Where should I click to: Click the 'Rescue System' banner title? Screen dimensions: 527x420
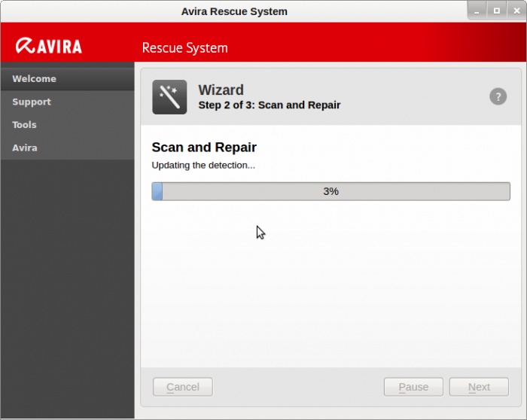(x=185, y=47)
